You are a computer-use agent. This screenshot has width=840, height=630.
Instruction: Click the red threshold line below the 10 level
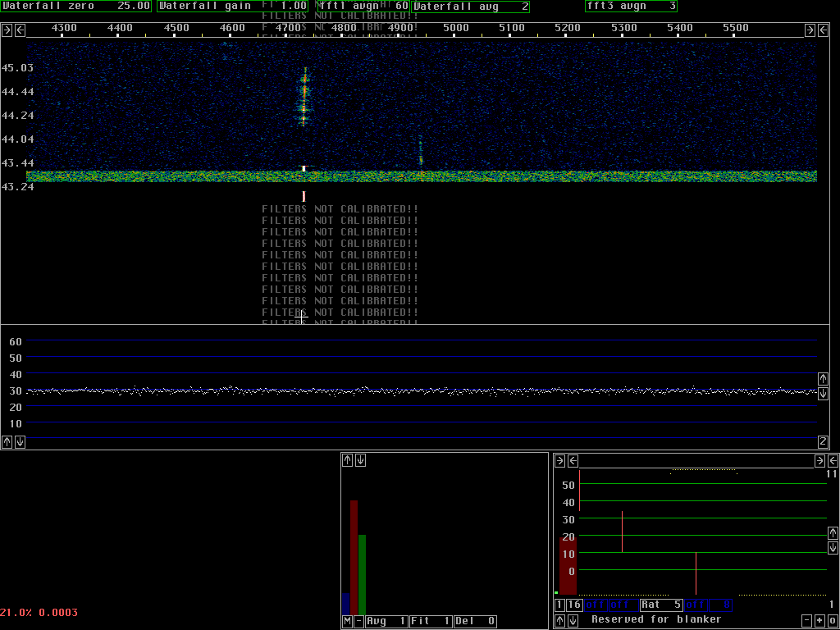point(696,573)
